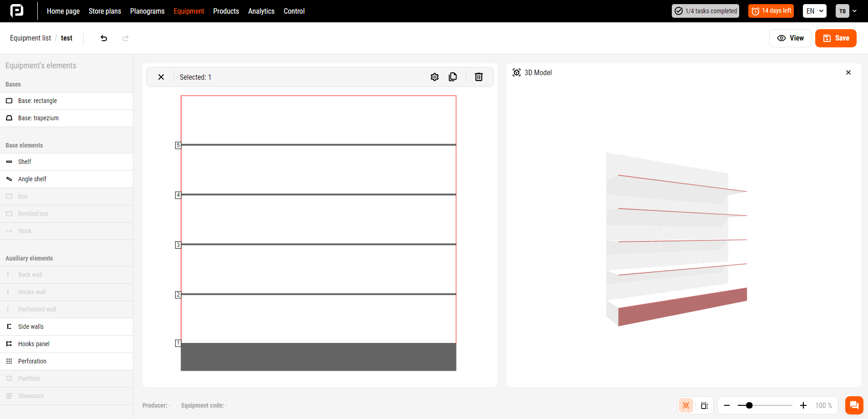Viewport: 868px width, 419px height.
Task: Expand the TB user account menu
Action: click(846, 11)
